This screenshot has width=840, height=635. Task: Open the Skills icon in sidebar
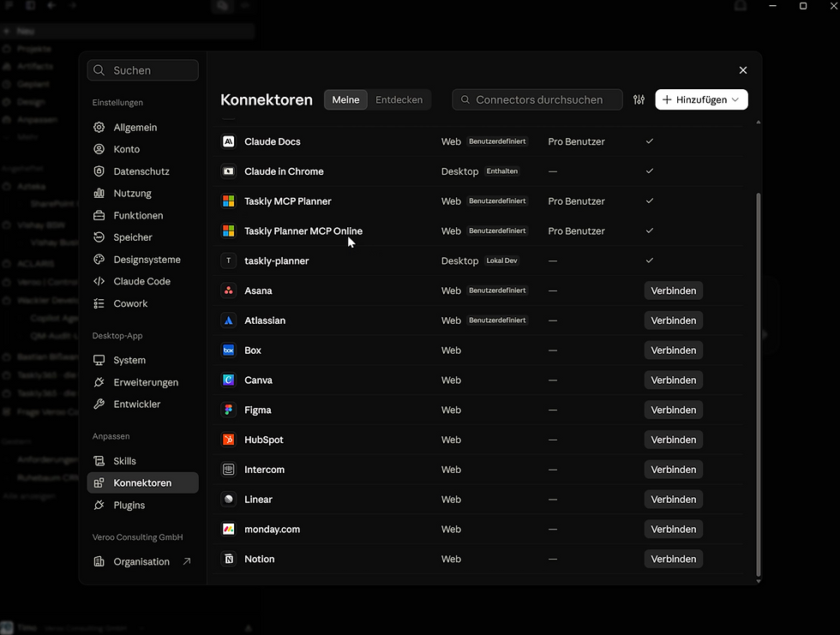[99, 461]
